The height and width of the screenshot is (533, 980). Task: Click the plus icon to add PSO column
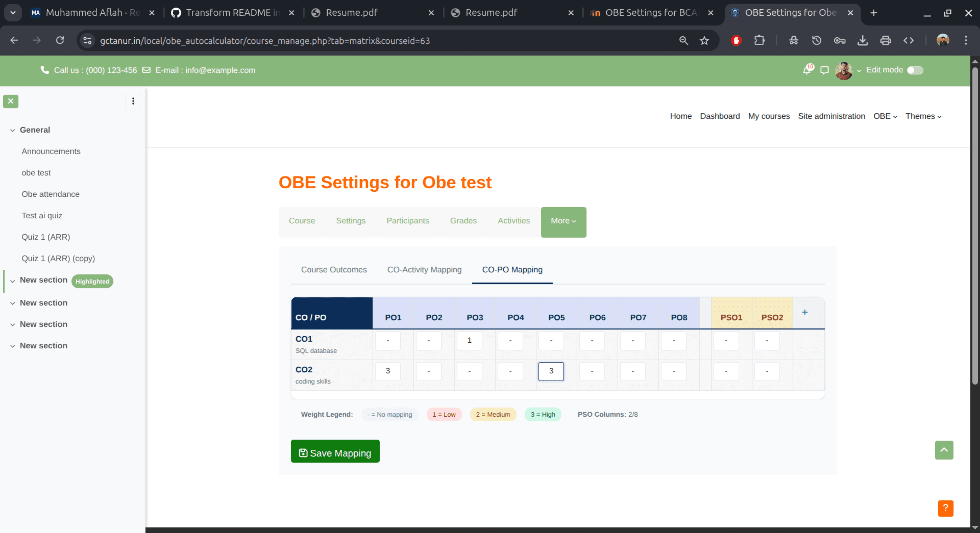click(805, 312)
